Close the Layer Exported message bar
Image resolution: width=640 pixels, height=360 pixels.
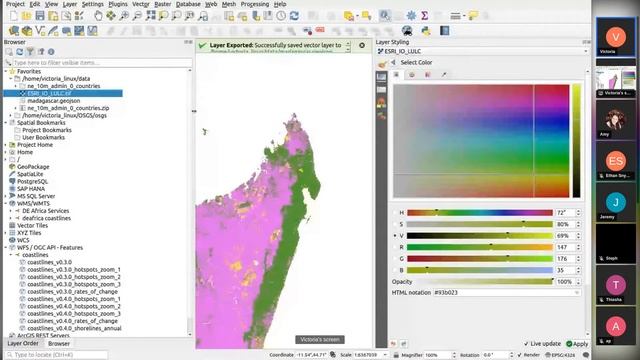click(x=362, y=45)
